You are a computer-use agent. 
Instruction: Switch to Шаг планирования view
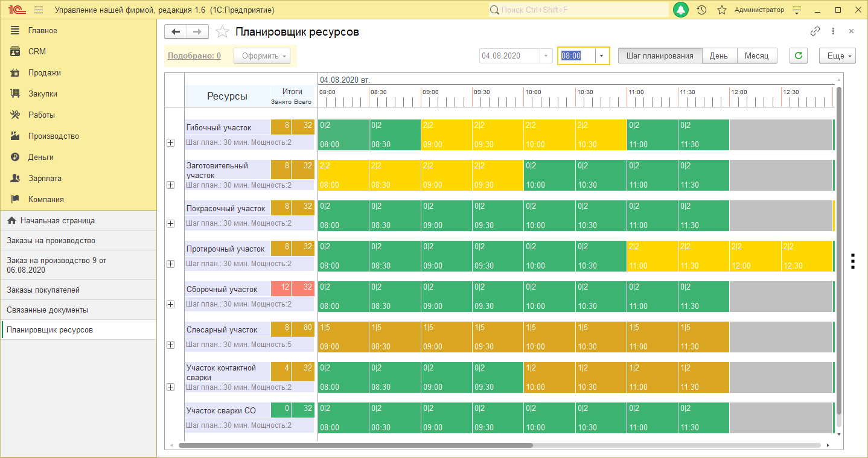click(660, 56)
